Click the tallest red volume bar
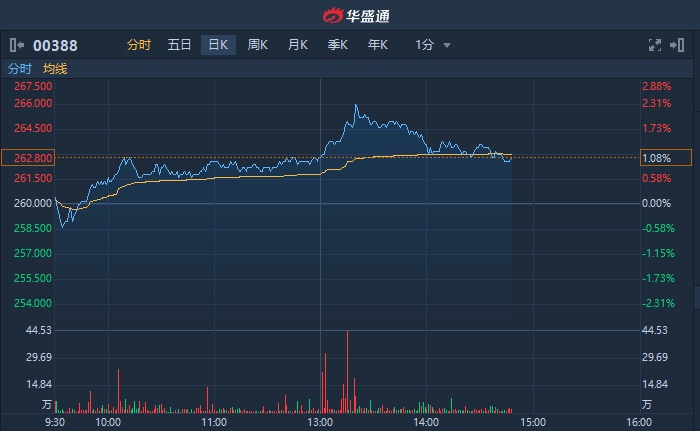Screen dimensions: 700x431 pos(347,370)
